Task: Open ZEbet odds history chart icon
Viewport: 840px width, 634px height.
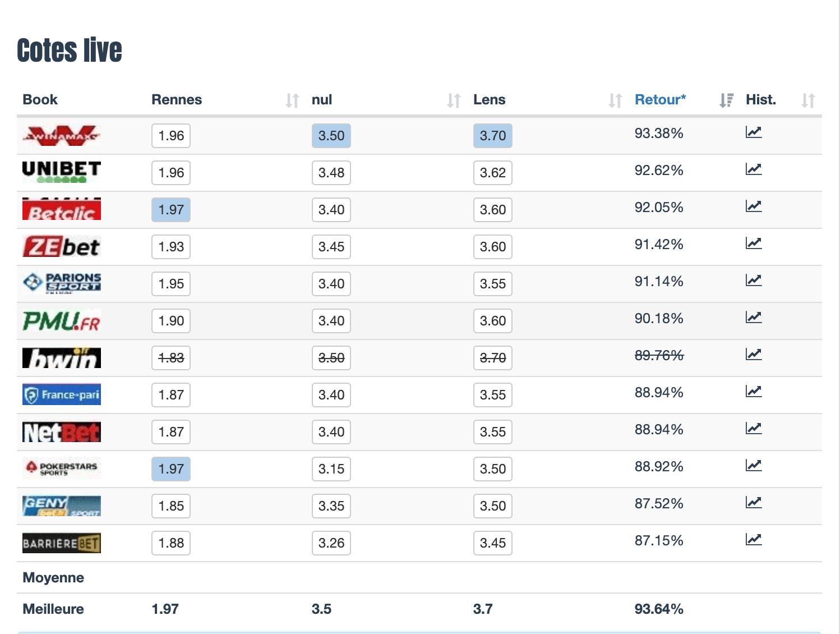Action: tap(754, 244)
